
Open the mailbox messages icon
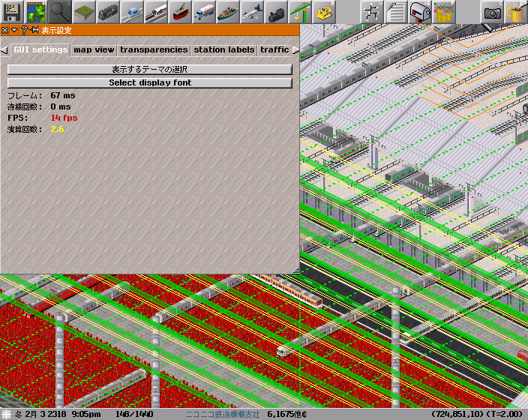pyautogui.click(x=420, y=12)
